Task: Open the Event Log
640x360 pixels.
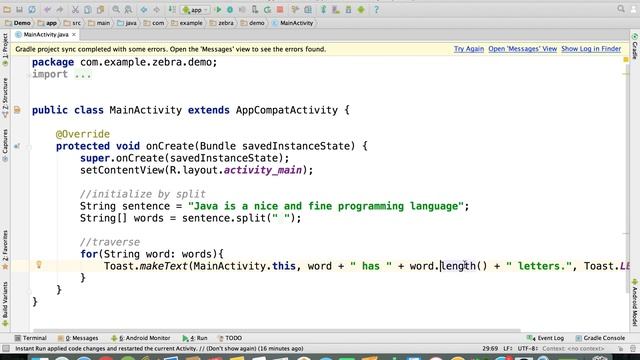Action: click(x=545, y=338)
